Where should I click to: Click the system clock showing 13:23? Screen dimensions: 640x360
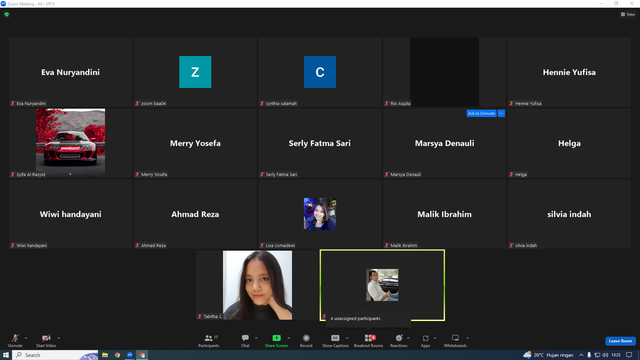(616, 355)
